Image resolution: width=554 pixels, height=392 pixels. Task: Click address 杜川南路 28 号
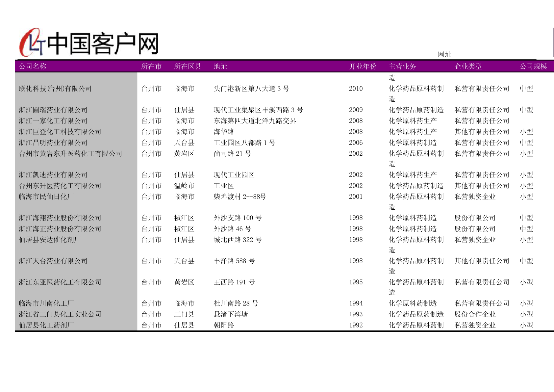[x=236, y=303]
